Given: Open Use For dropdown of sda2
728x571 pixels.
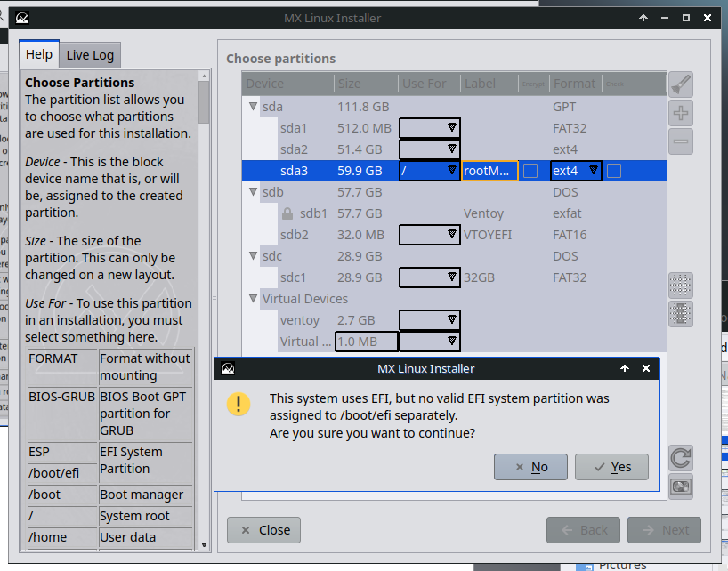Looking at the screenshot, I should pyautogui.click(x=430, y=149).
